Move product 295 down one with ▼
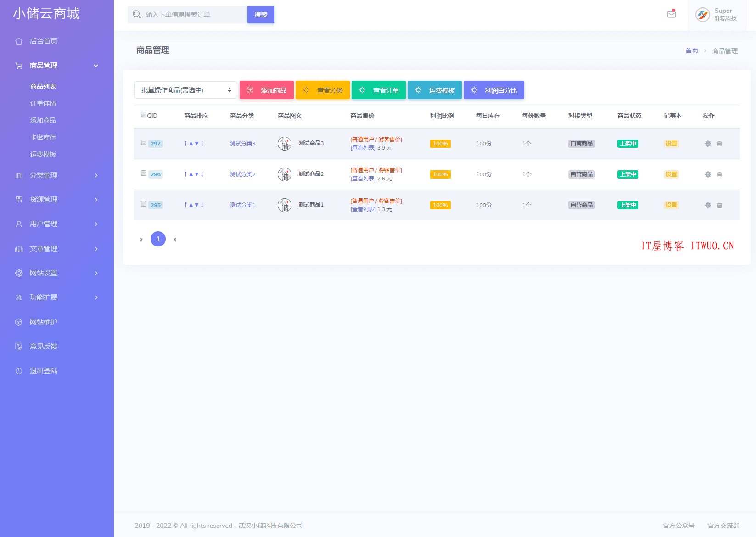756x537 pixels. [196, 205]
